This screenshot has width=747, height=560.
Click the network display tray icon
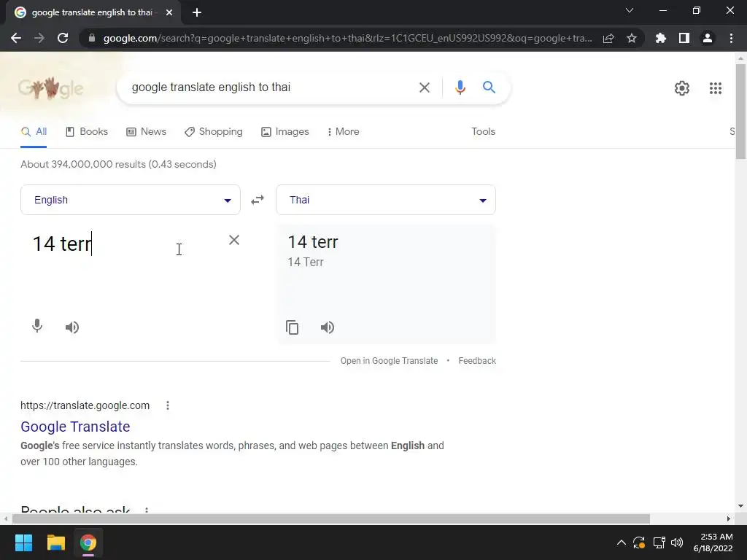(x=659, y=542)
